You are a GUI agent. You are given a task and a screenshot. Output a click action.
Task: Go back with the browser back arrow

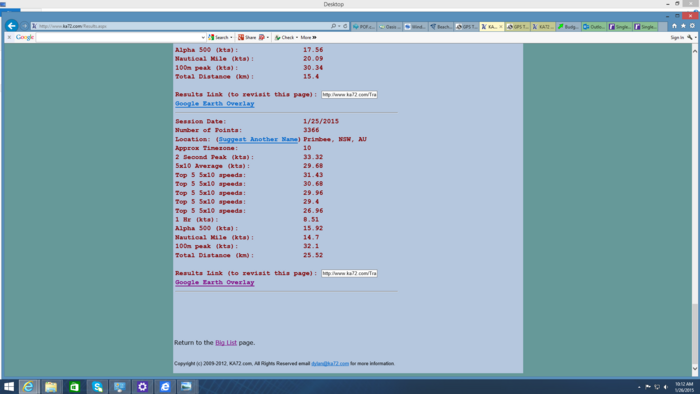pos(12,26)
